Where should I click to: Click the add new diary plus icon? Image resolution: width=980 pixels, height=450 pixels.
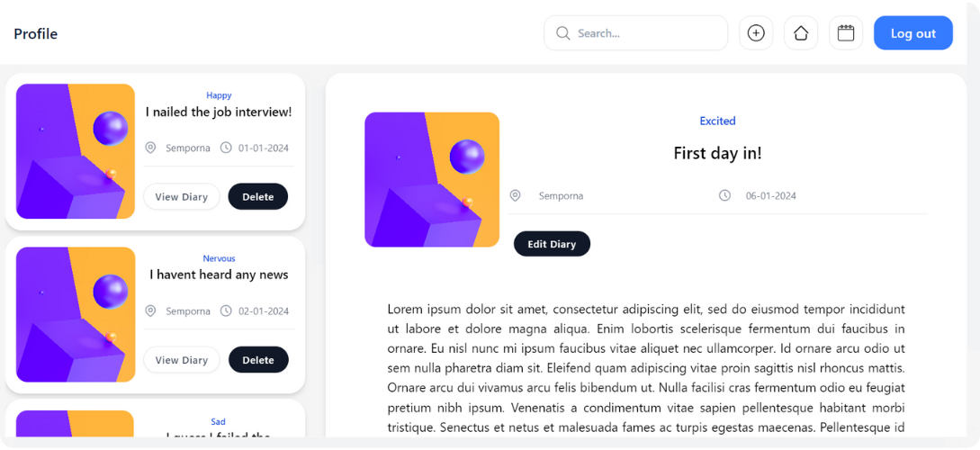click(756, 33)
